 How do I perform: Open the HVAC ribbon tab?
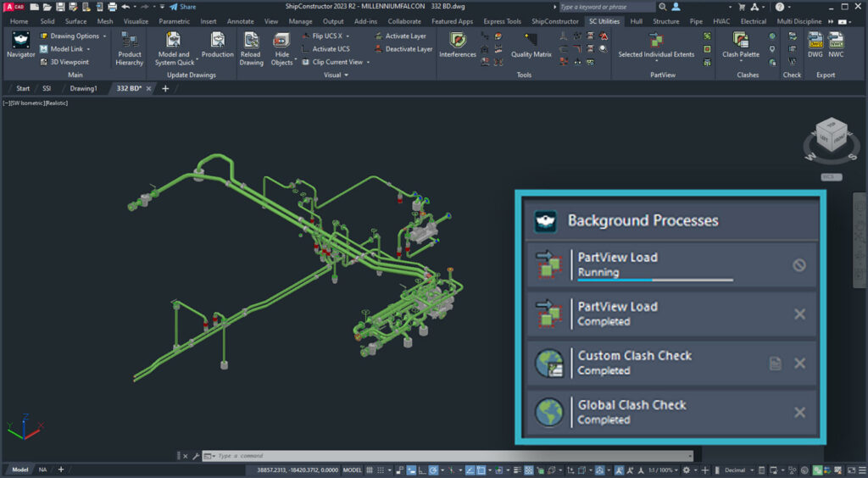coord(721,21)
